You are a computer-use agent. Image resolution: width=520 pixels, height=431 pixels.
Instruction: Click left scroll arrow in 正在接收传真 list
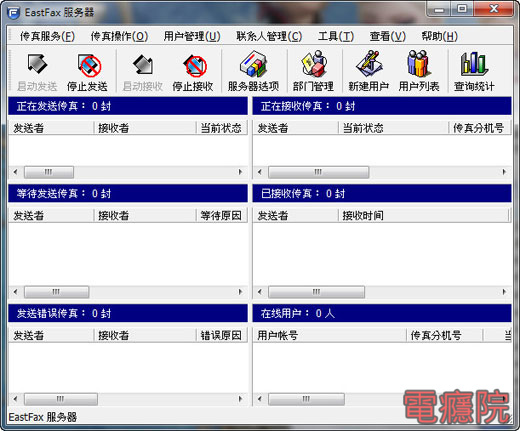(x=260, y=172)
